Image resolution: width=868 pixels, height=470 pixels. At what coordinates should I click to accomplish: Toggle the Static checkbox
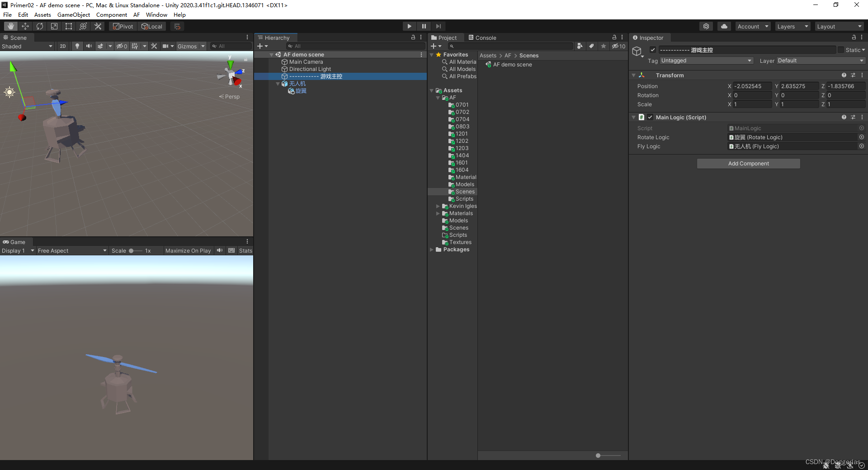(841, 50)
